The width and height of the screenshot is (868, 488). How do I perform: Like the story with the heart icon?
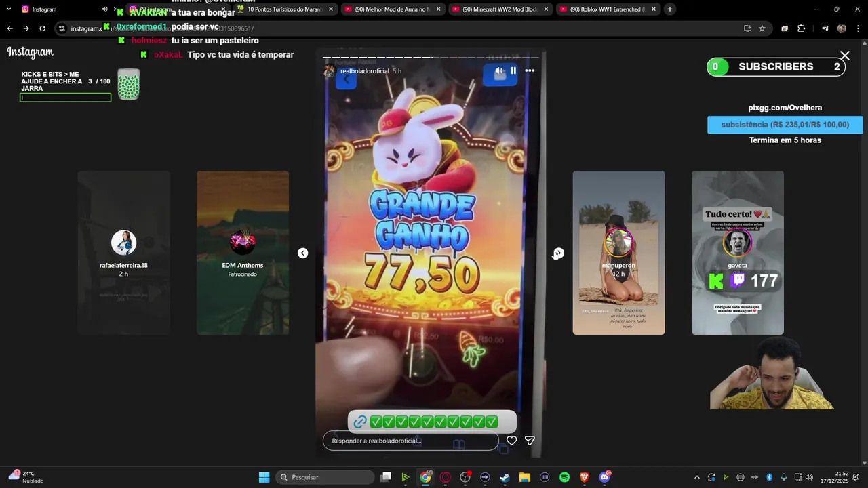pos(512,441)
